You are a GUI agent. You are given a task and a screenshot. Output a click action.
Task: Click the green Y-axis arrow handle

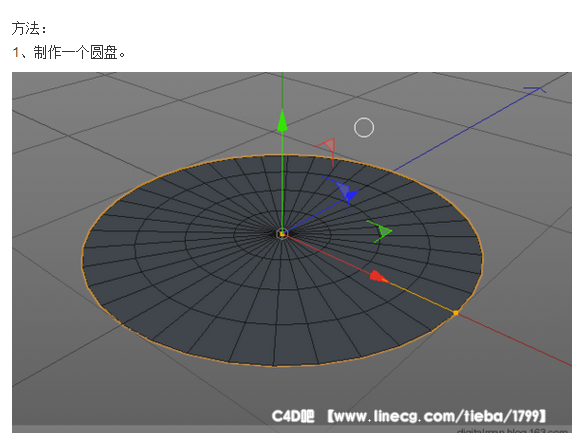282,121
